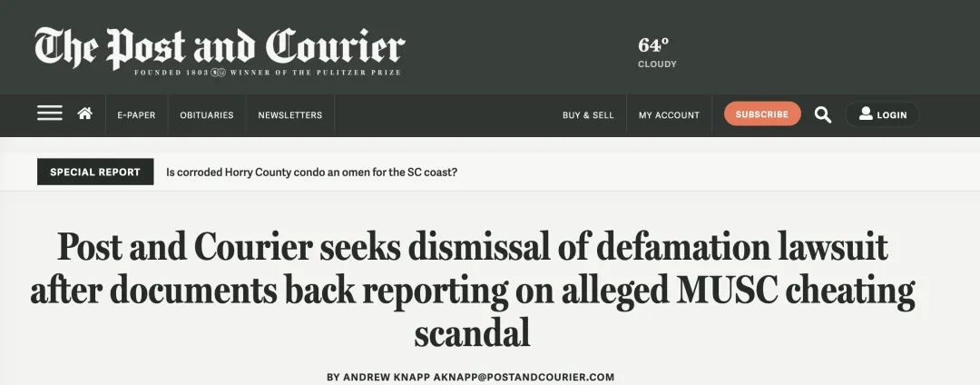
Task: Open Buy & Sell section
Action: (588, 115)
